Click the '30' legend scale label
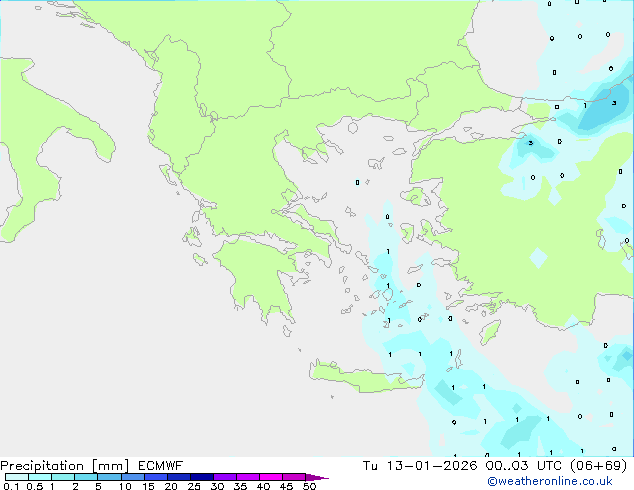Screen dimensions: 634x490 tap(217, 486)
